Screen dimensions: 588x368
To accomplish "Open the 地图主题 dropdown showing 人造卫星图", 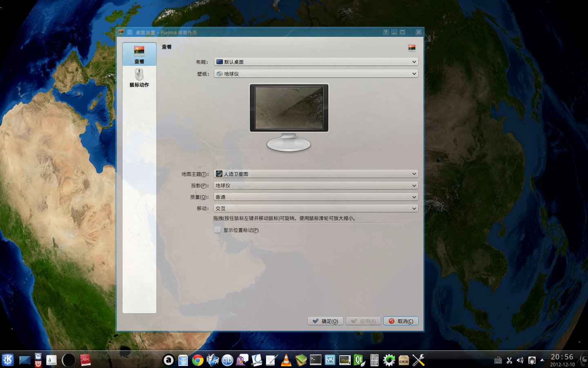I will 316,174.
